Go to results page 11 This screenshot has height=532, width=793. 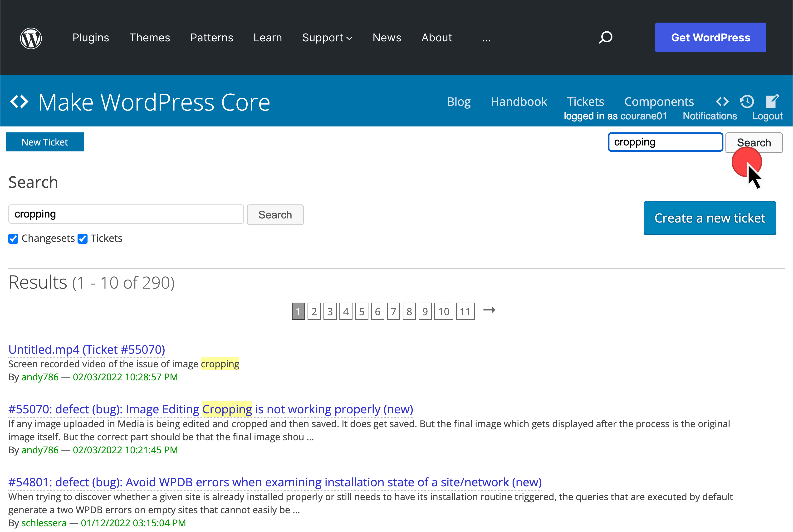tap(465, 311)
